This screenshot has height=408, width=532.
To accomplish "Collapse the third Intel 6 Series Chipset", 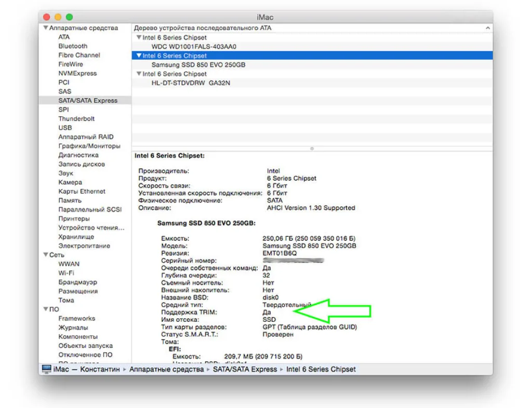I will [139, 74].
